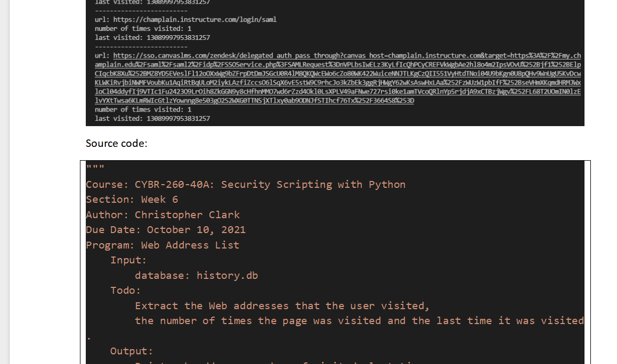Viewport: 617px width, 364px height.
Task: Click the 'Output:' label in the source code
Action: [x=131, y=351]
